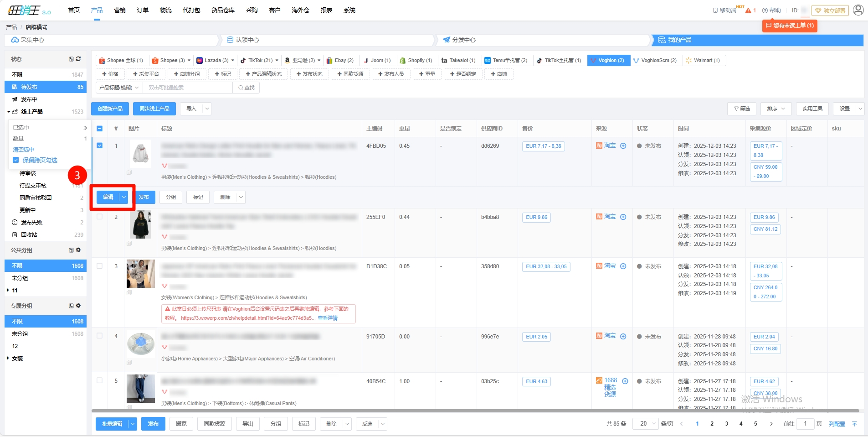The width and height of the screenshot is (868, 437).
Task: Toggle 保留跨页勾选 checkbox
Action: coord(16,160)
